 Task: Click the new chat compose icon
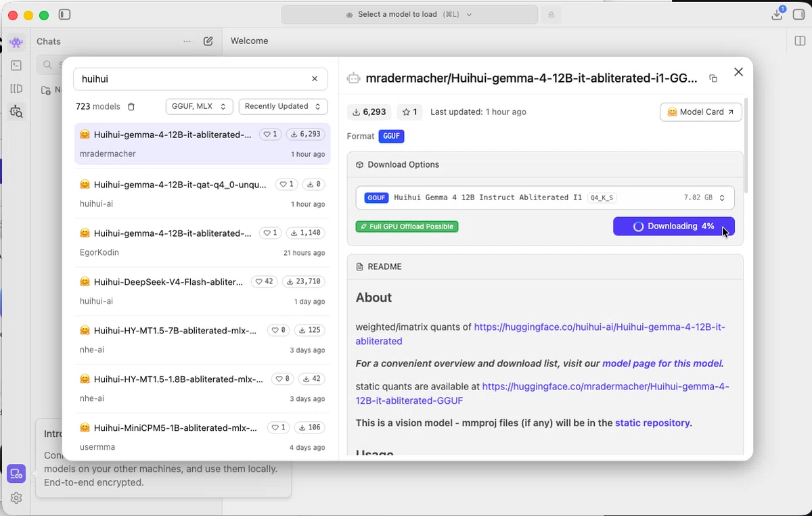(208, 41)
